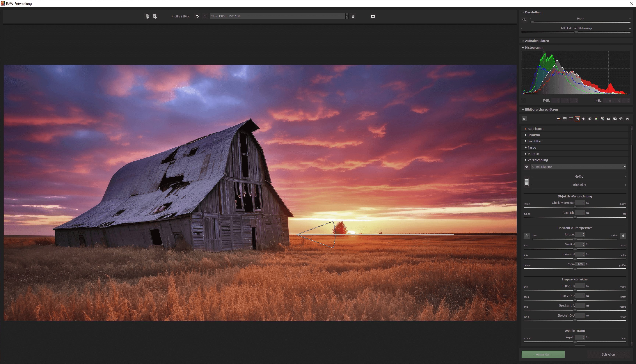Click the Anwenden button

tap(543, 354)
